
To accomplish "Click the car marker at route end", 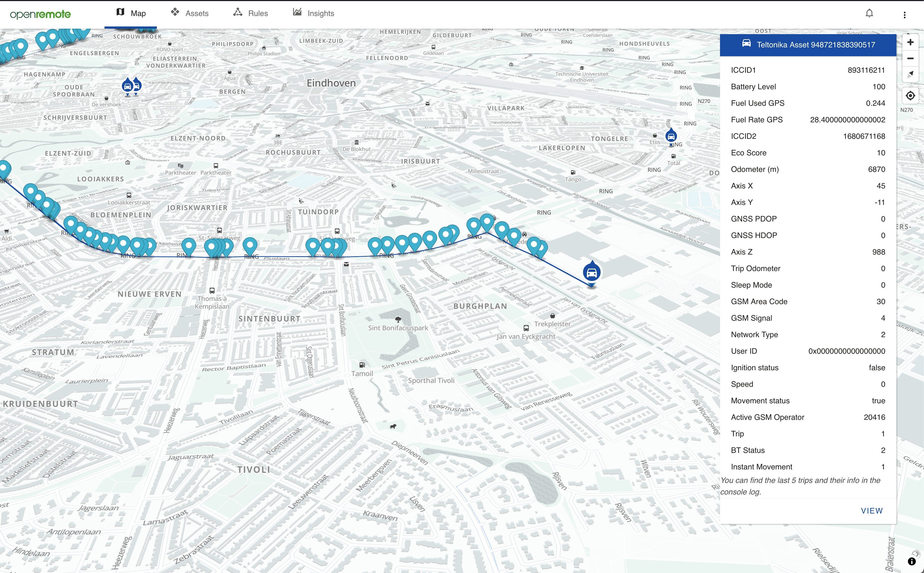I will tap(592, 272).
